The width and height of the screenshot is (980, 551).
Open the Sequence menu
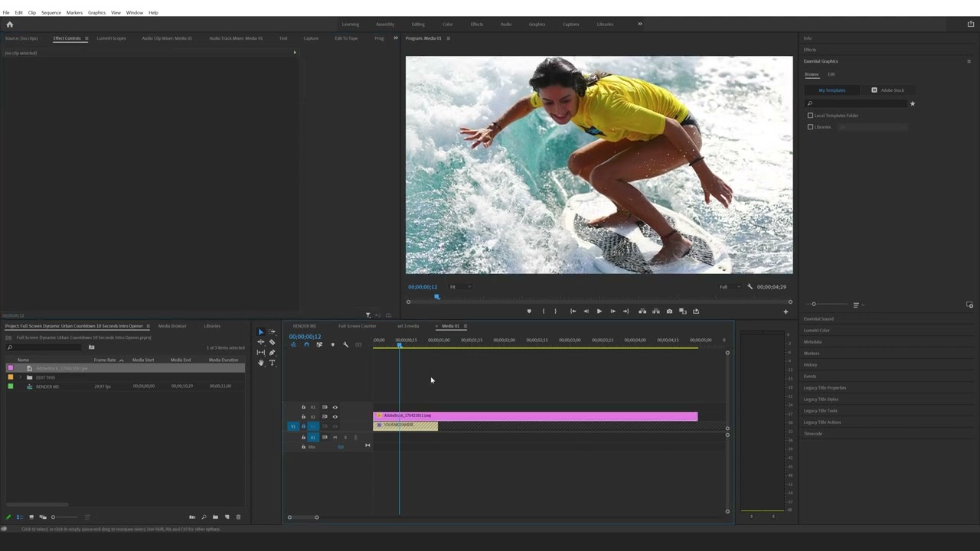[x=51, y=13]
